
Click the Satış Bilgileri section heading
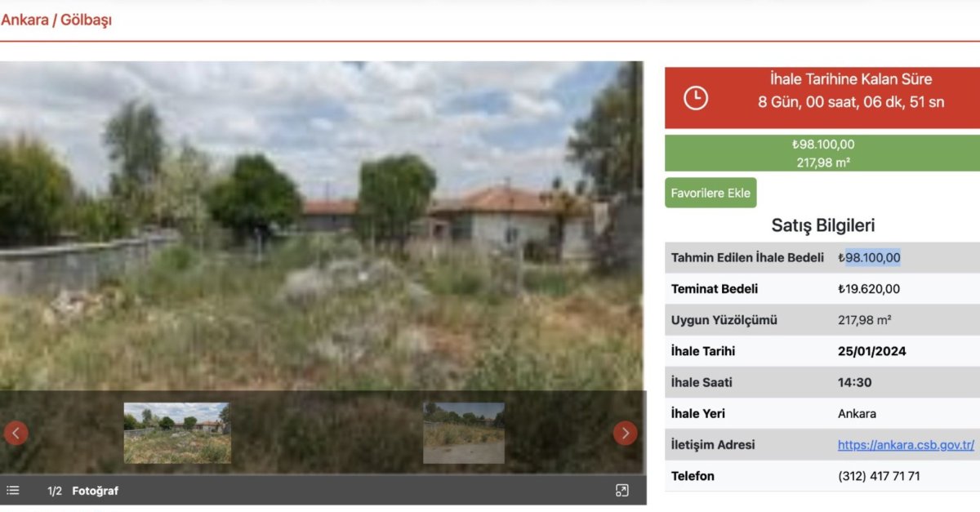click(823, 225)
